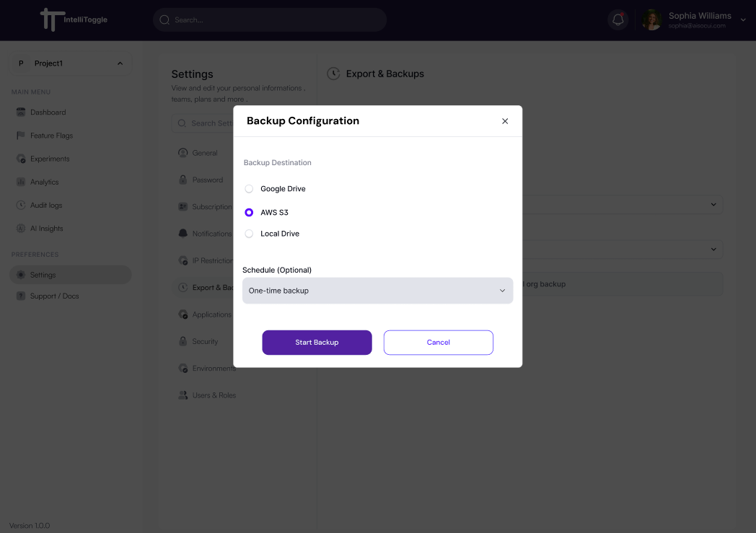756x533 pixels.
Task: Click the Audit logs clock icon
Action: [x=21, y=205]
